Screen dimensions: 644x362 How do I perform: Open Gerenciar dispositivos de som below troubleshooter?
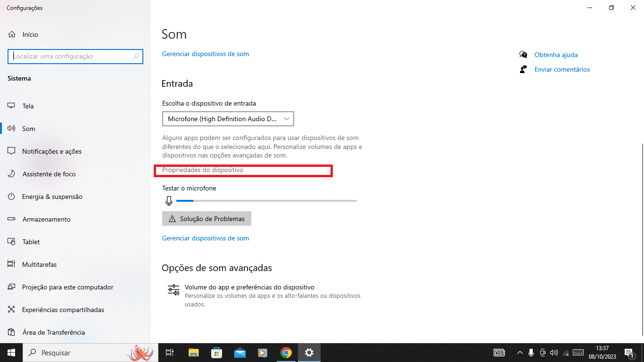[206, 239]
